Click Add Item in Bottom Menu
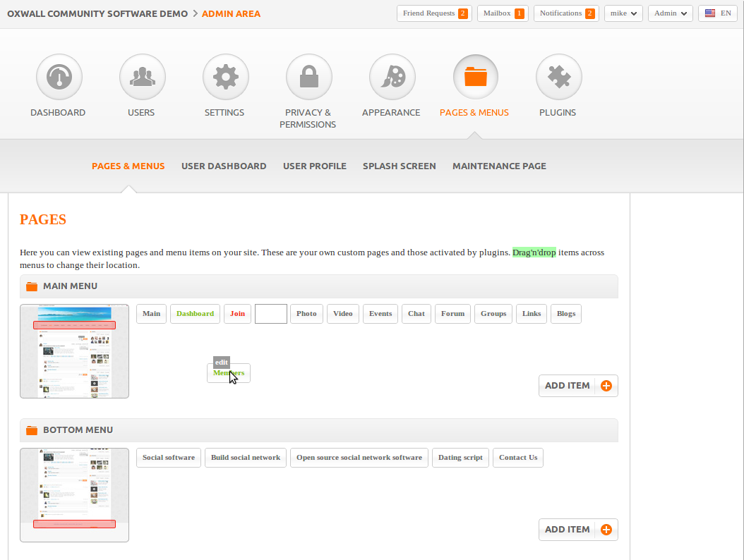The height and width of the screenshot is (560, 744). (x=577, y=530)
